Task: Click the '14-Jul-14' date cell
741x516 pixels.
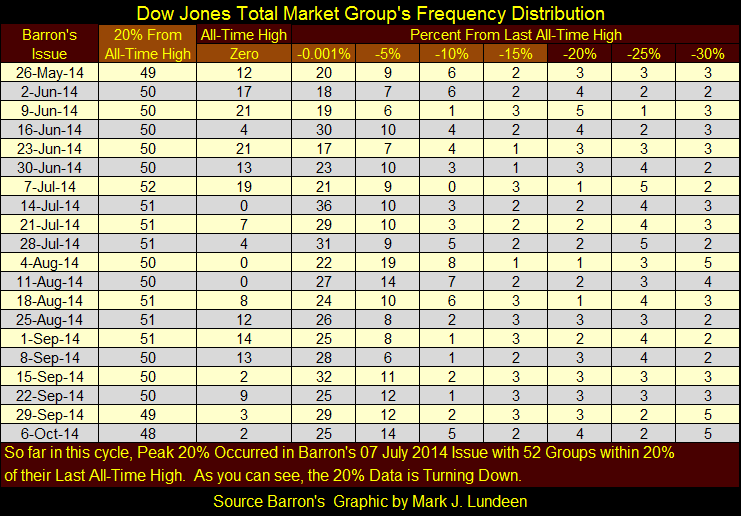Action: [49, 206]
